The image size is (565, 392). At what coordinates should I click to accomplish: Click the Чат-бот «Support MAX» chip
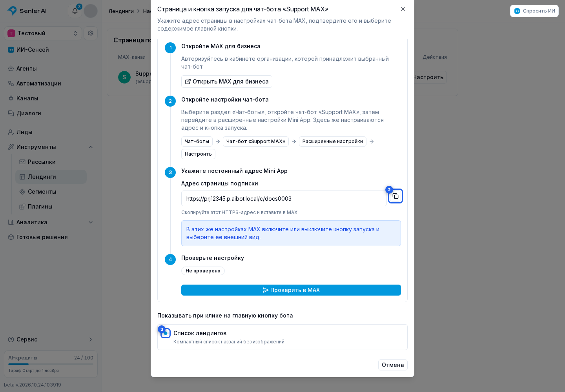[x=256, y=142]
